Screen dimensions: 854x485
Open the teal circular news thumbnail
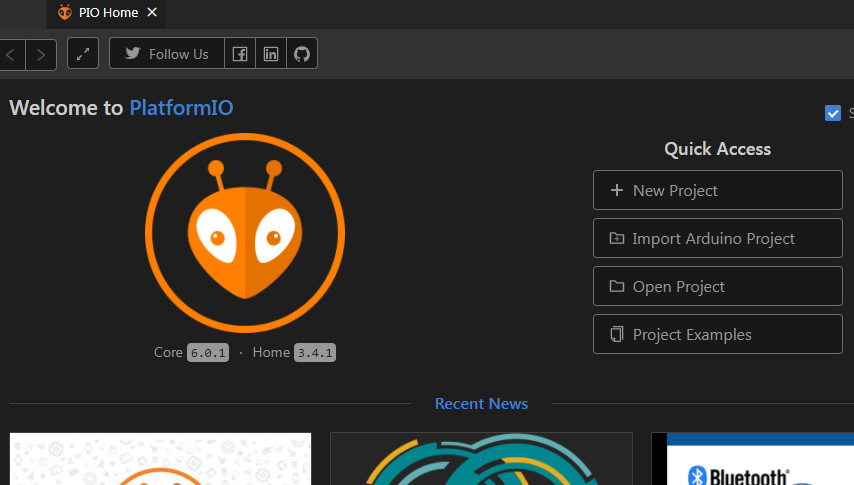(x=481, y=459)
